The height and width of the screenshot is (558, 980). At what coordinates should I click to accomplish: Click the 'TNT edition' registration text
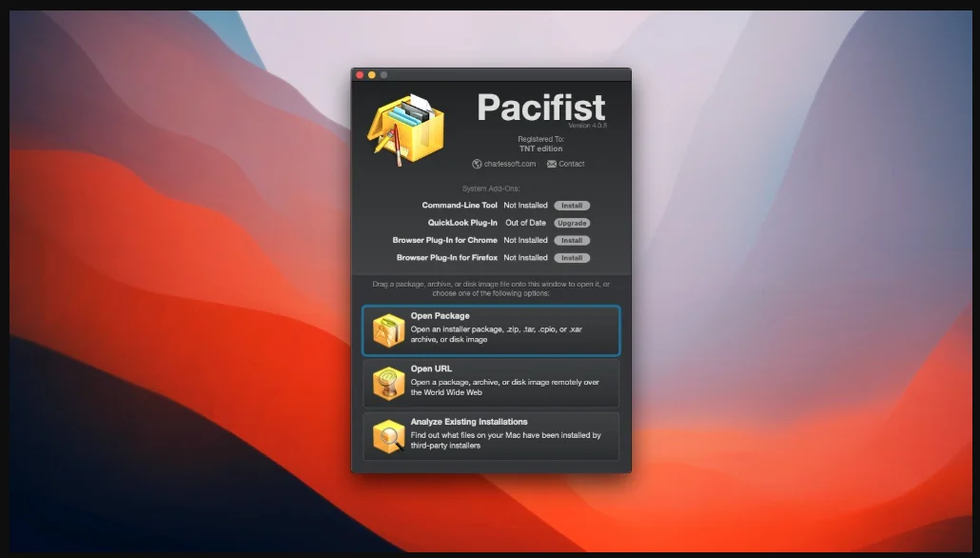click(x=540, y=149)
